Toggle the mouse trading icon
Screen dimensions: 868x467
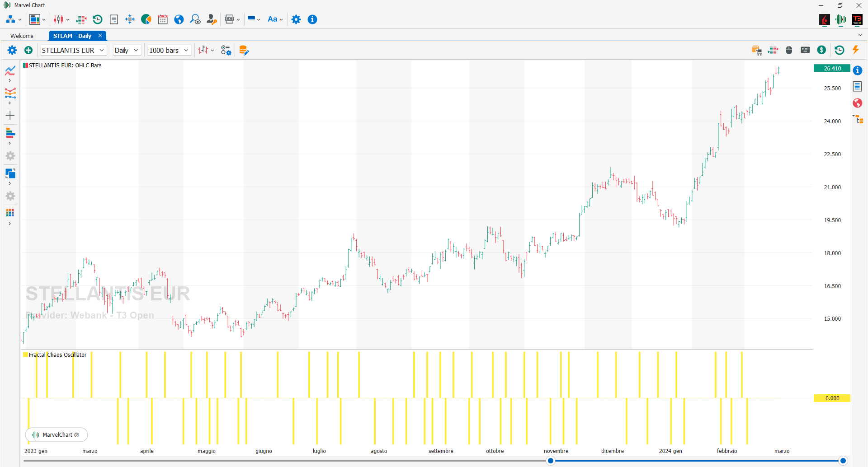pos(789,50)
